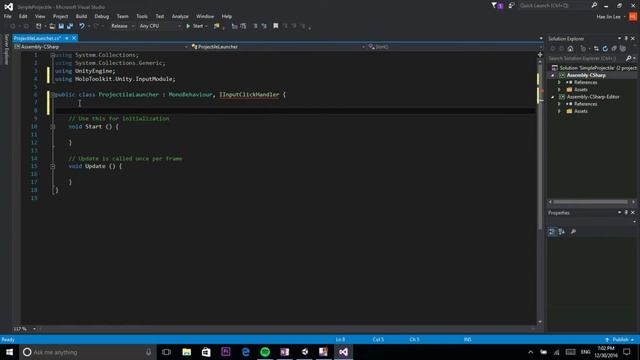Collapse the Assembly-CSharp project node
The height and width of the screenshot is (360, 640).
[x=553, y=76]
